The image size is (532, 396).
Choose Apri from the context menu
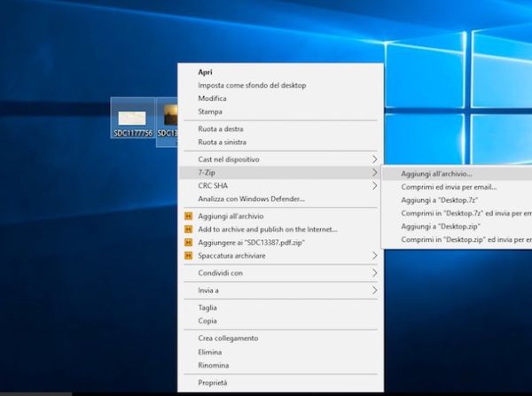[x=205, y=73]
